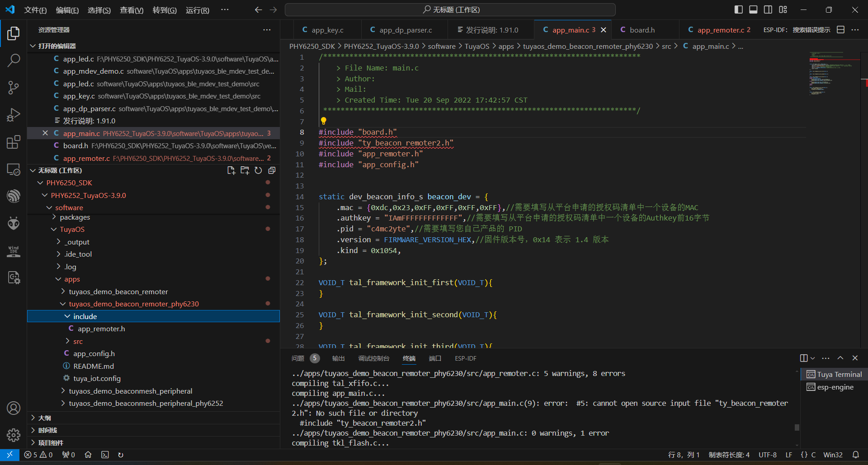Select the Tuya Terminal instance

pyautogui.click(x=834, y=375)
